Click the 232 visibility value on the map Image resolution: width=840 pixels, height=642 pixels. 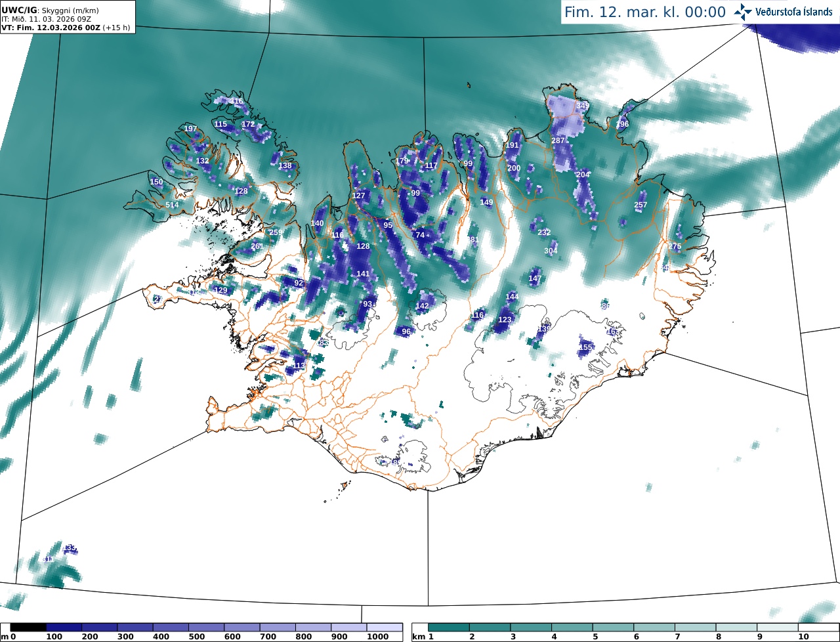click(x=544, y=232)
